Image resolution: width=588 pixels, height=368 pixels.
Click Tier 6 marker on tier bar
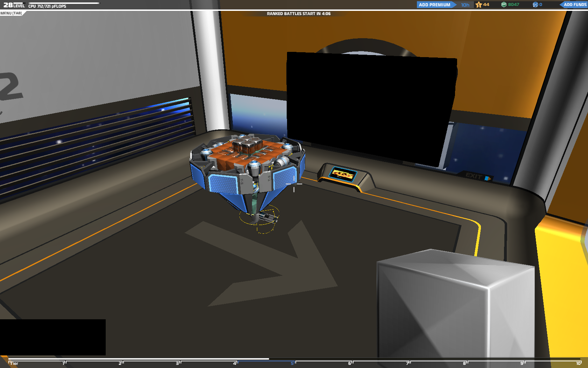[x=350, y=363]
